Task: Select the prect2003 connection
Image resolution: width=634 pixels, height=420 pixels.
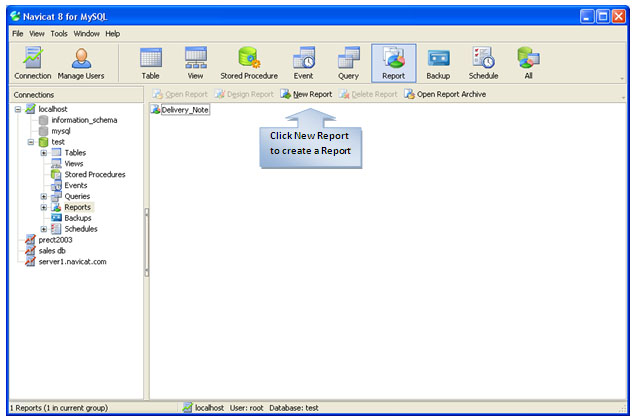Action: [55, 240]
